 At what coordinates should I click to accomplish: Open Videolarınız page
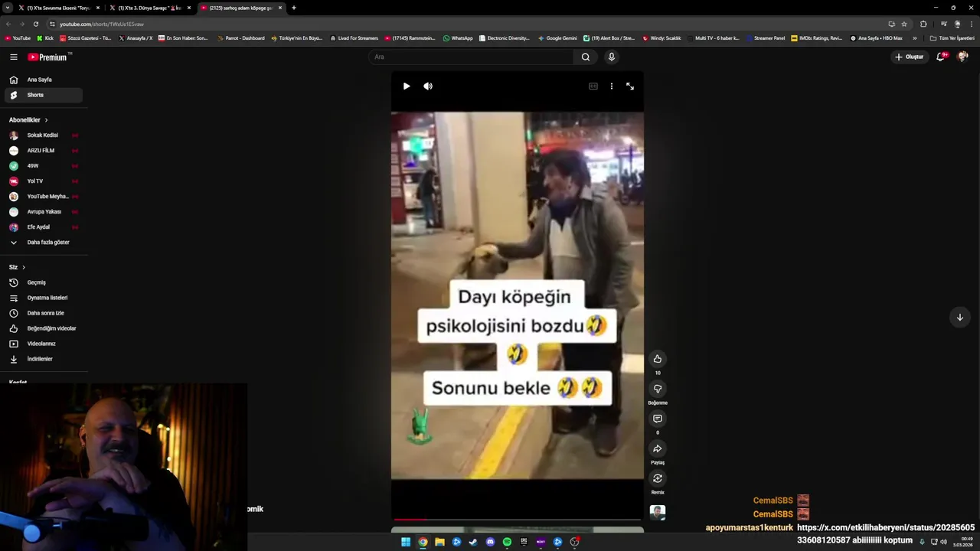[x=44, y=344]
